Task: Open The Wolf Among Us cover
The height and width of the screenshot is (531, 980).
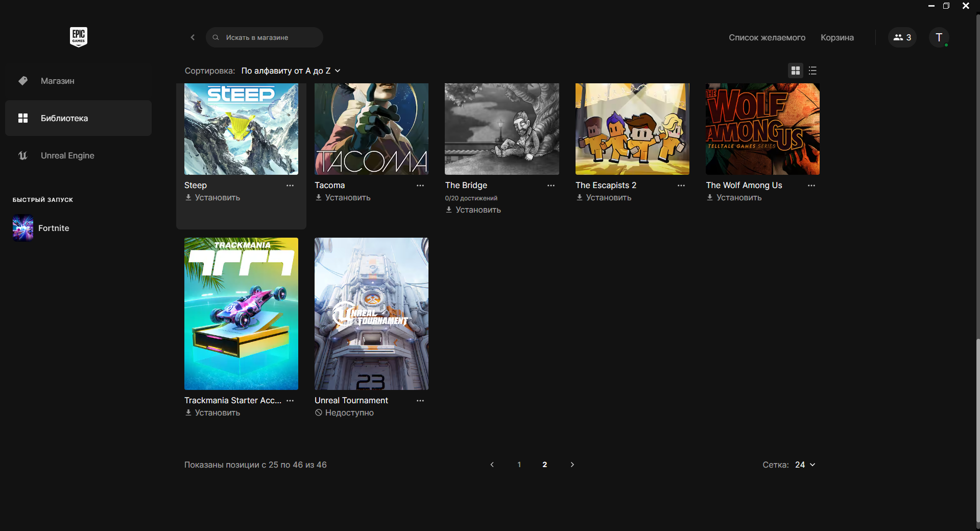Action: (762, 129)
